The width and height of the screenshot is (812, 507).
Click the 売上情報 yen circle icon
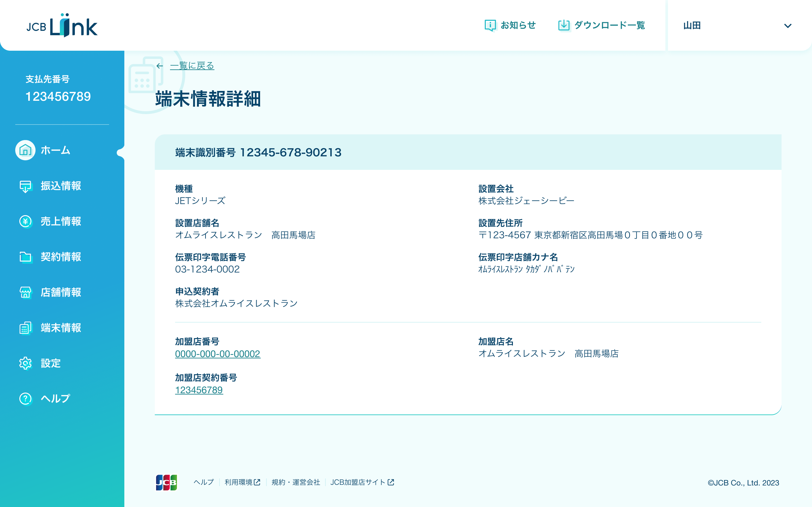point(25,221)
